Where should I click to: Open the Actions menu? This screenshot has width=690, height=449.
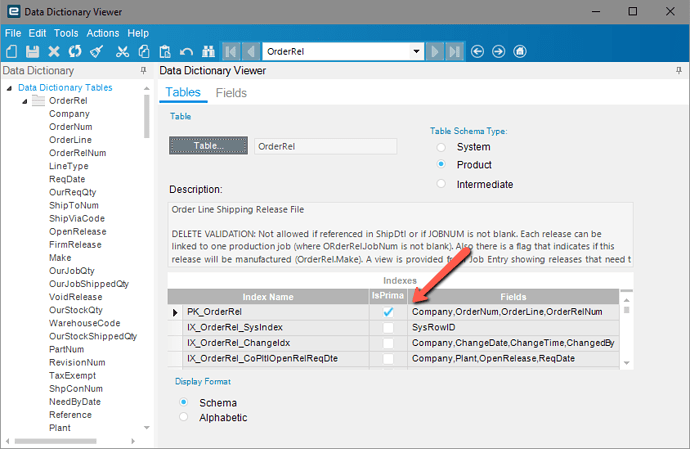103,33
